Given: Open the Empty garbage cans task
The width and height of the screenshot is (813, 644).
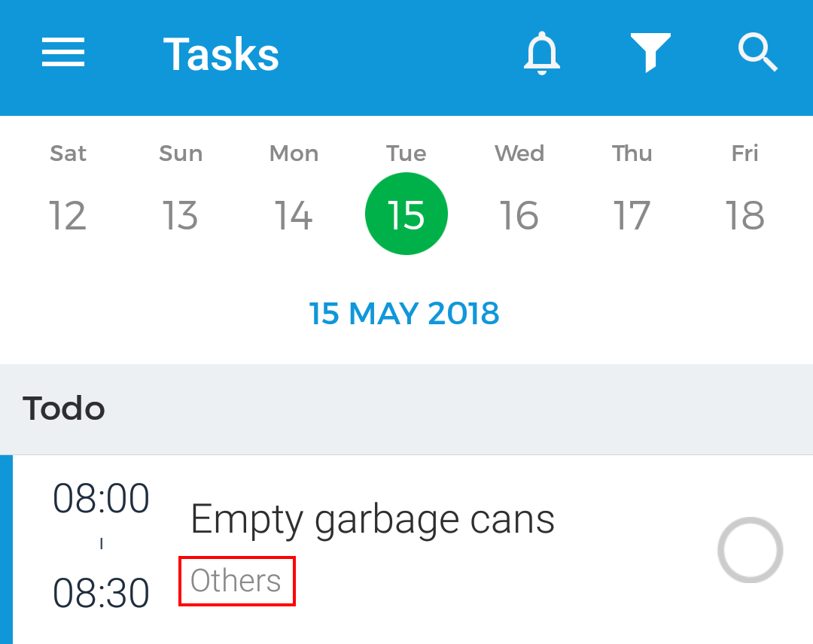Looking at the screenshot, I should [373, 519].
